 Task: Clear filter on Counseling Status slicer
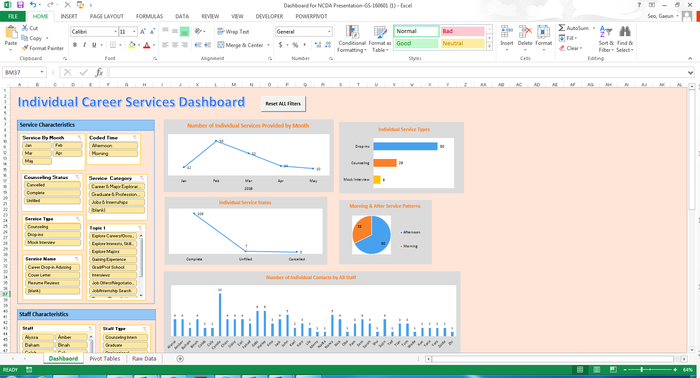point(78,177)
